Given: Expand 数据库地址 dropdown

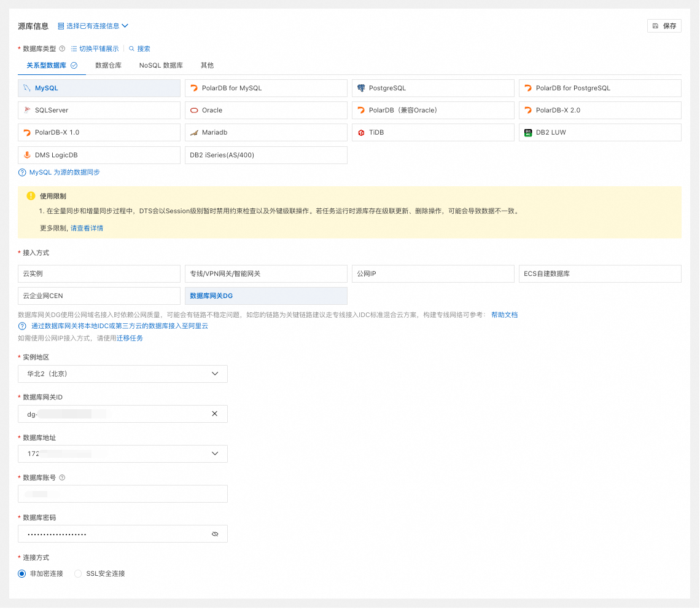Looking at the screenshot, I should [x=123, y=454].
